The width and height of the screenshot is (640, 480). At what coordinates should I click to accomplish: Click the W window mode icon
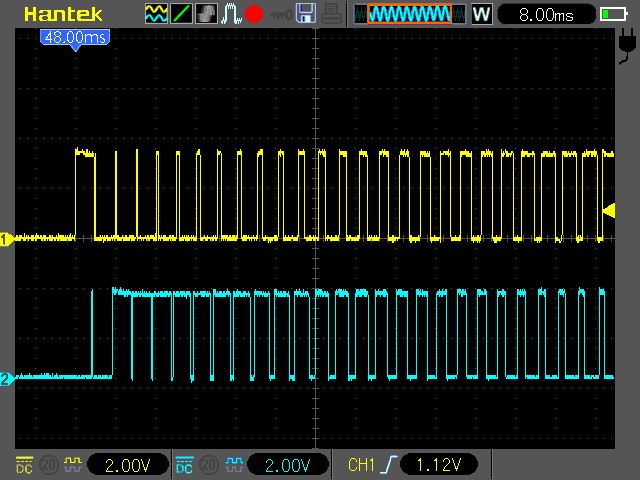tap(482, 14)
